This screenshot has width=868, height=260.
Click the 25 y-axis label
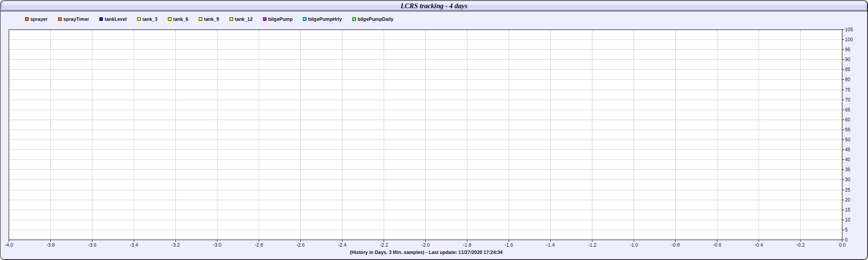pyautogui.click(x=848, y=190)
